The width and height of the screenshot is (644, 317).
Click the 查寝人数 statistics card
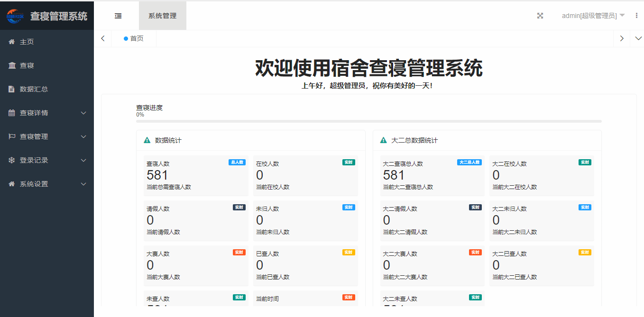click(196, 175)
